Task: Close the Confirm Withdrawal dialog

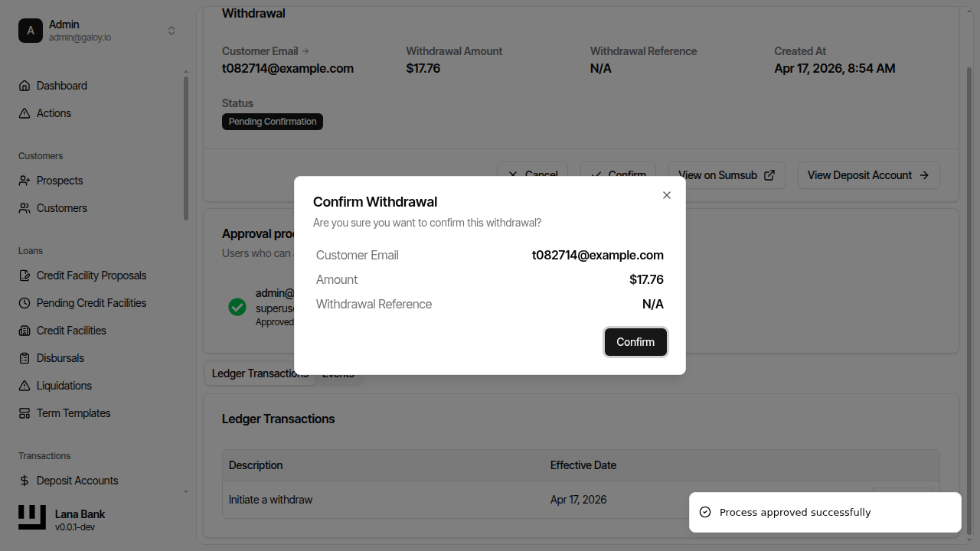Action: [666, 195]
